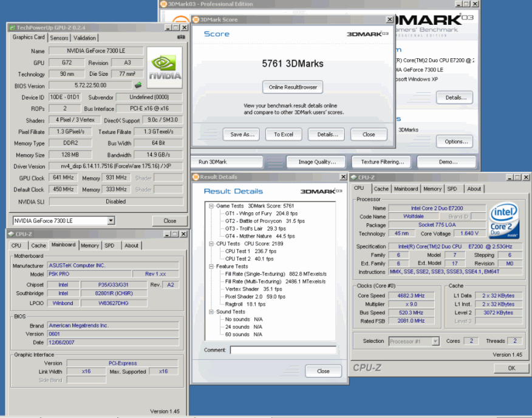
Task: Open Memory tab in left CPU-Z window
Action: pos(89,246)
